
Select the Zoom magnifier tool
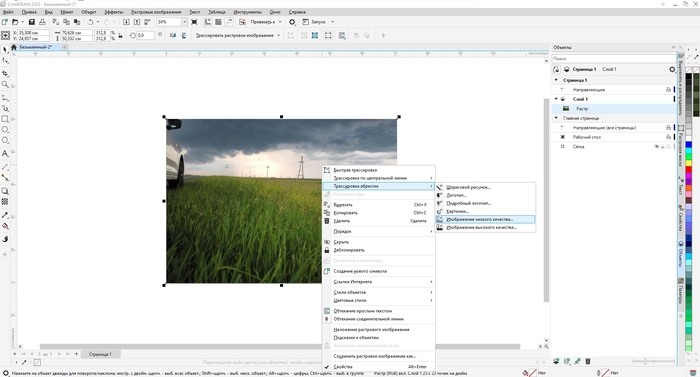pos(5,84)
